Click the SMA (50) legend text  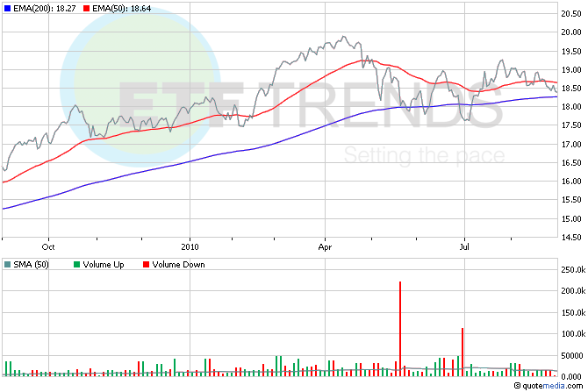[31, 265]
